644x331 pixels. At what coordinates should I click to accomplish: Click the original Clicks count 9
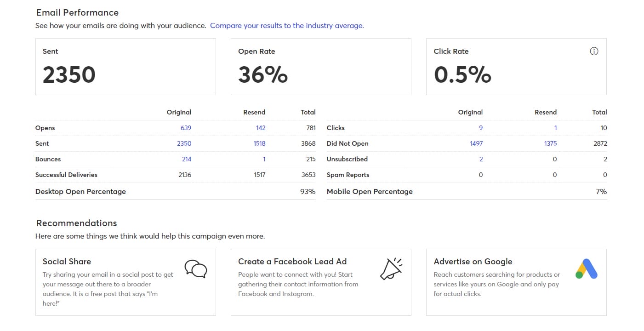(481, 128)
